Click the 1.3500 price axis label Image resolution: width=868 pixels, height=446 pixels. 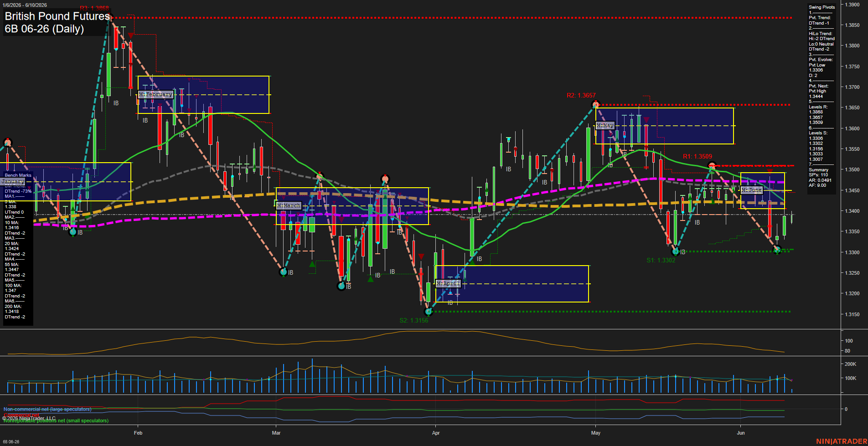(852, 170)
